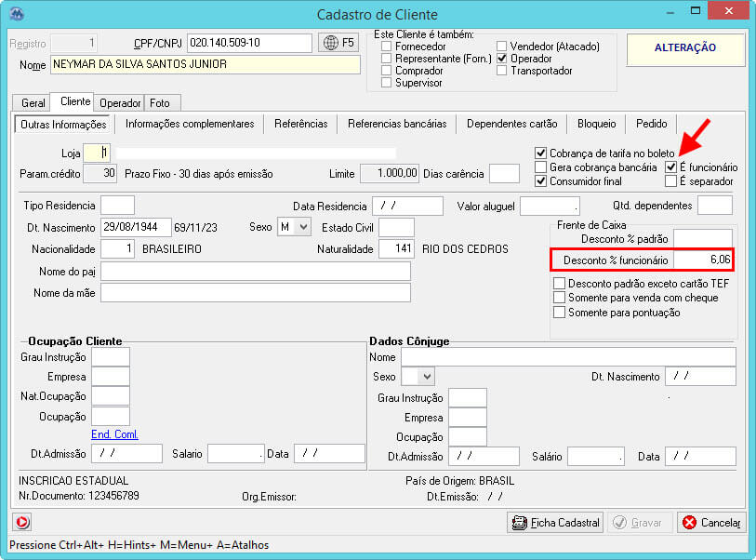Click the globe F5 lookup button
Image resolution: width=756 pixels, height=560 pixels.
coord(338,43)
